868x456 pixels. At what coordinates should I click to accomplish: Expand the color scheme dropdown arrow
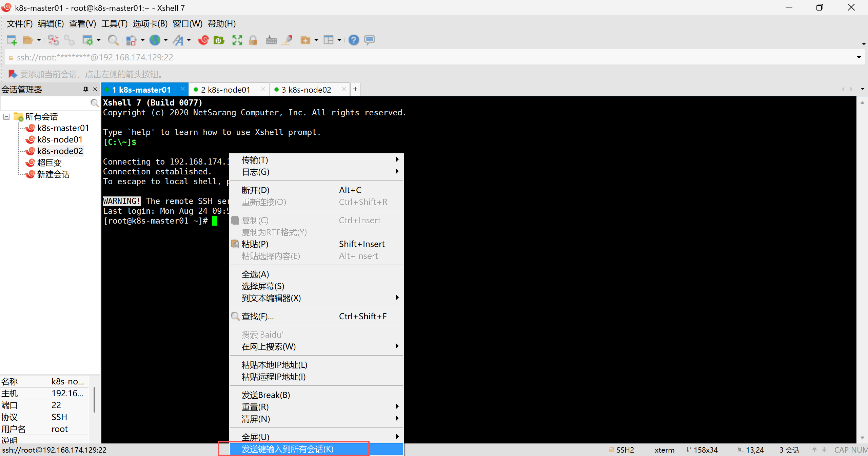click(x=142, y=40)
